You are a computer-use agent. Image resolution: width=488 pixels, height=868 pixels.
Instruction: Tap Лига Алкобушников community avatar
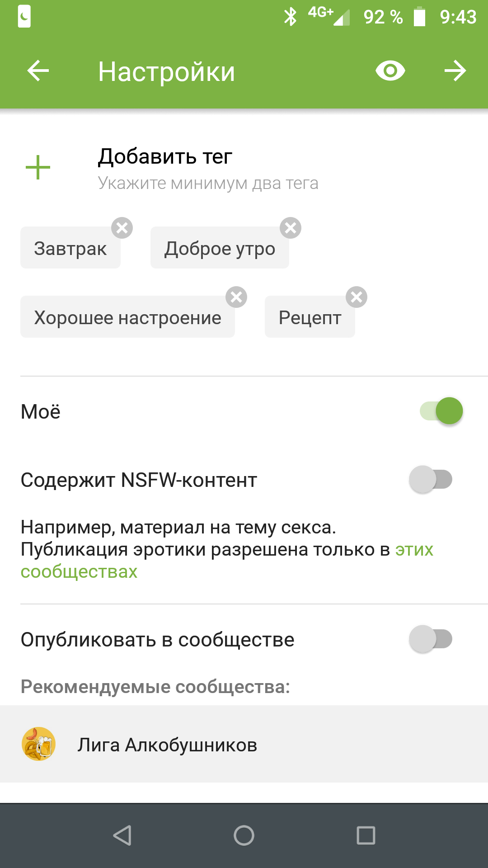point(39,744)
